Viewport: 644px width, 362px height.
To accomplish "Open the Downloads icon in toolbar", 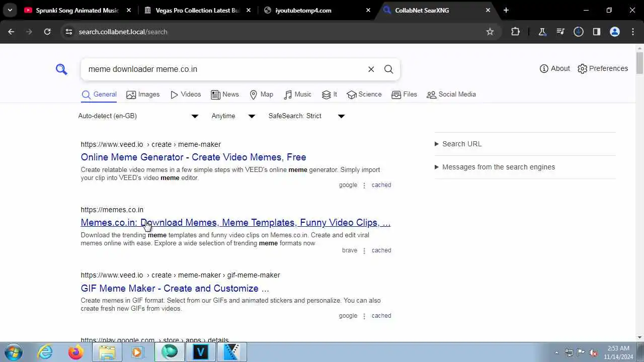I will click(x=579, y=32).
